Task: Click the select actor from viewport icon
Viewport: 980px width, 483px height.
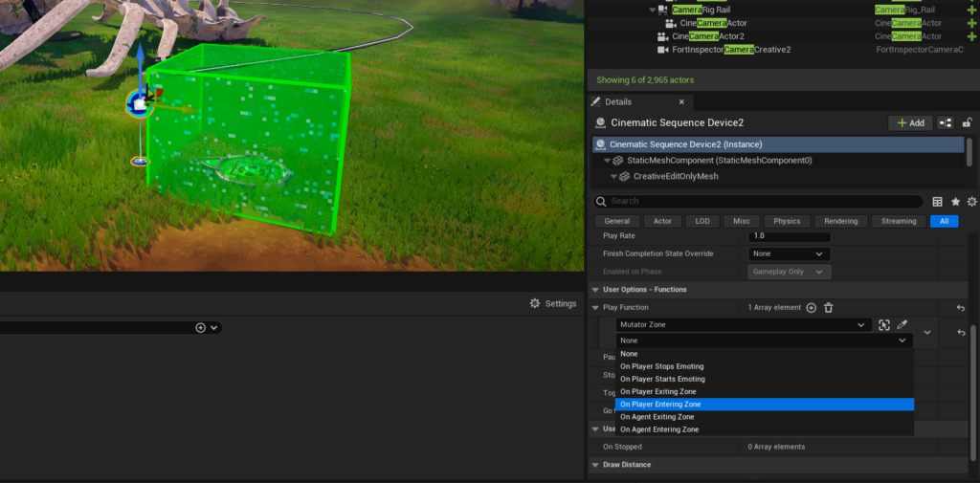Action: (x=883, y=325)
